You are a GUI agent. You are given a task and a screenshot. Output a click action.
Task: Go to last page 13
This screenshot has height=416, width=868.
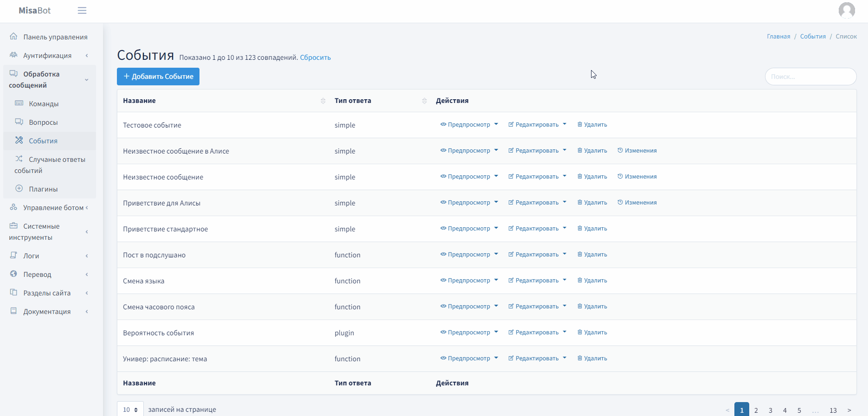(833, 410)
